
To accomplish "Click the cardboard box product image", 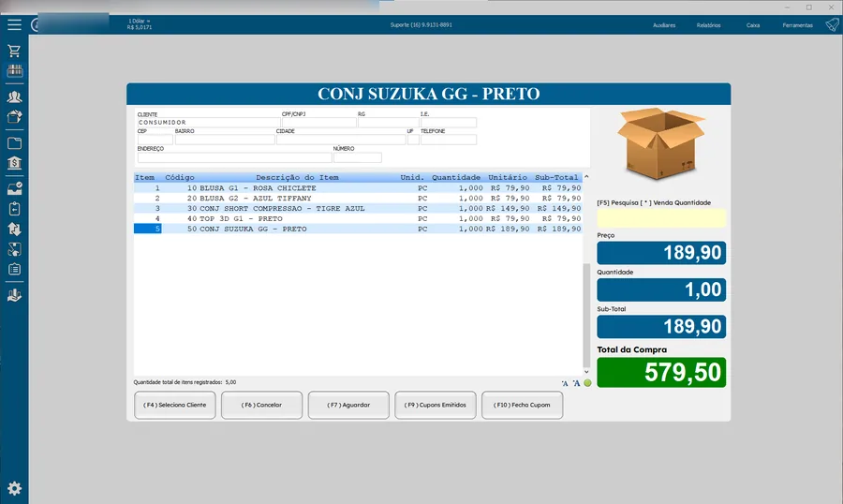I will 660,143.
